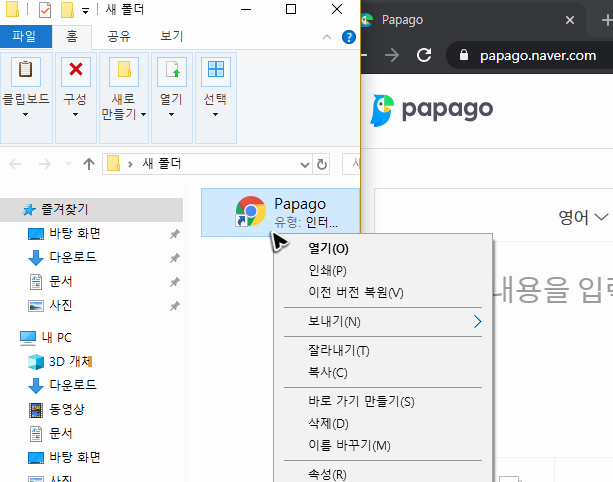The width and height of the screenshot is (613, 482).
Task: Click the Explorer search box
Action: point(351,164)
